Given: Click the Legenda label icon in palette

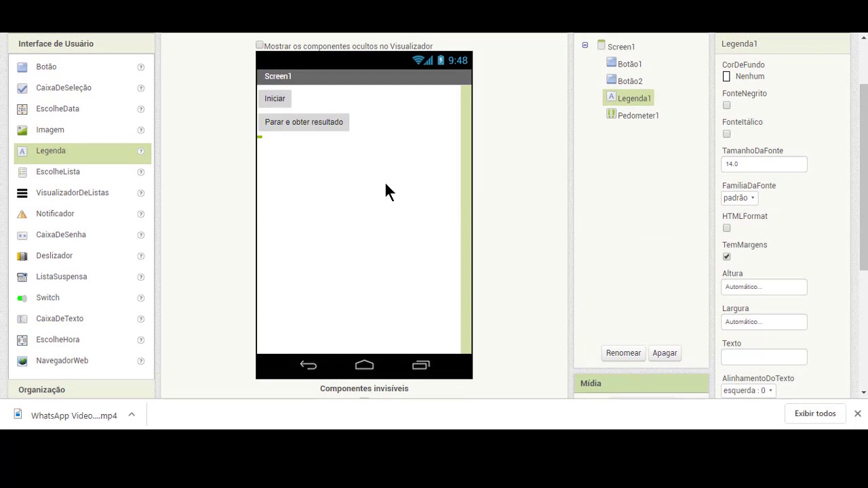Looking at the screenshot, I should point(22,151).
